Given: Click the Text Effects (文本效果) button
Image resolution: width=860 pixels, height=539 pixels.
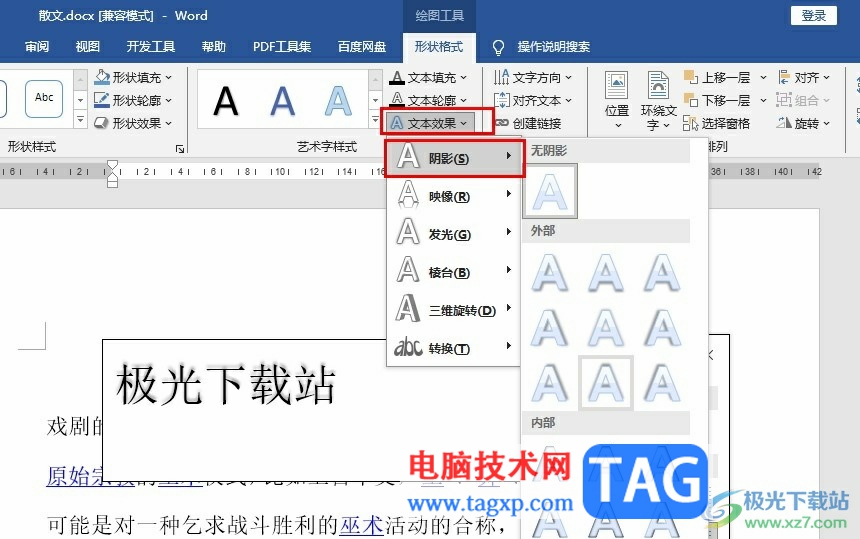Looking at the screenshot, I should (x=428, y=123).
